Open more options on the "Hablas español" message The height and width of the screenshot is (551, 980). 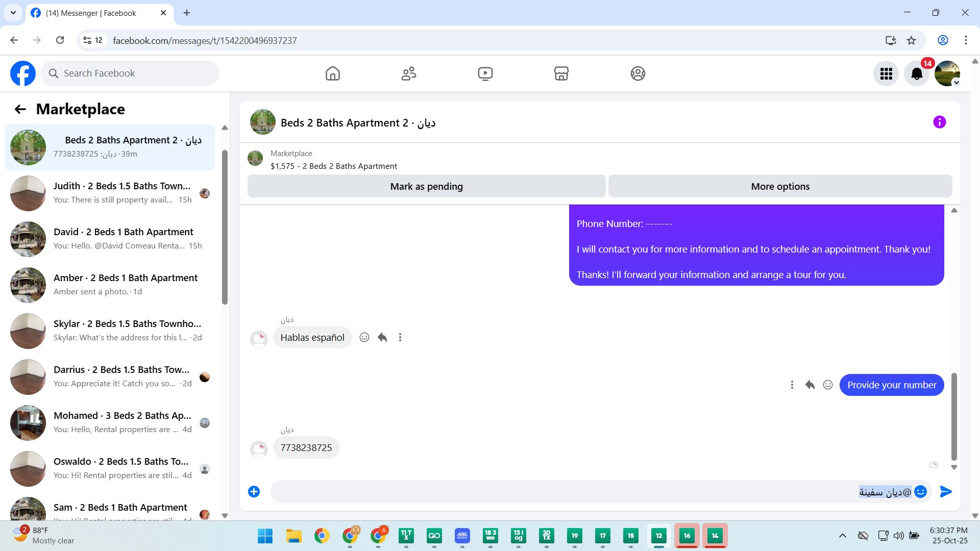(400, 337)
